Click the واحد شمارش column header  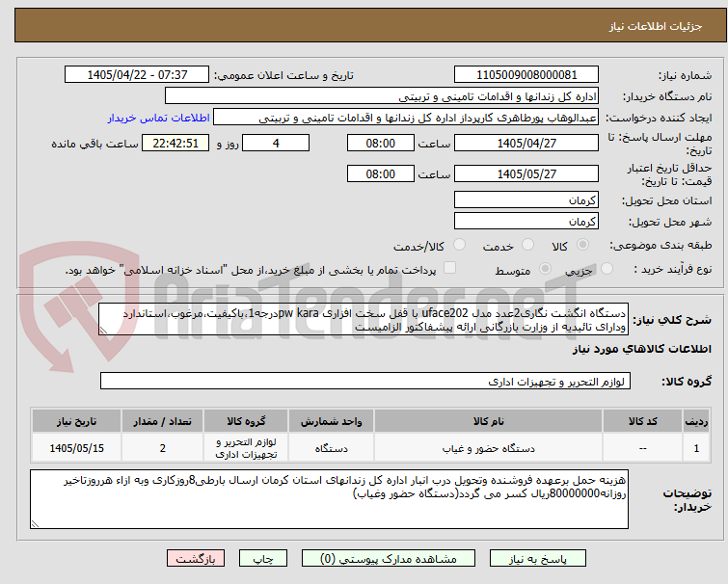(331, 421)
